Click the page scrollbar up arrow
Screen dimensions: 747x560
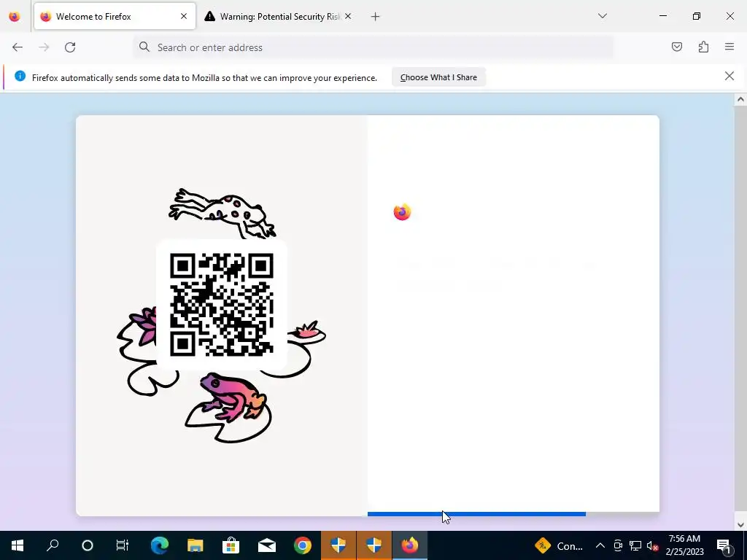(x=740, y=99)
